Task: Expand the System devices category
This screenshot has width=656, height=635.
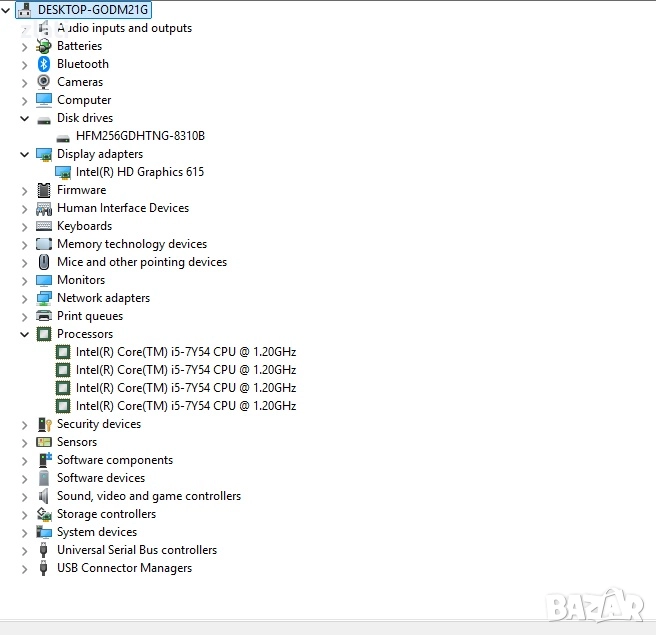Action: (x=25, y=532)
